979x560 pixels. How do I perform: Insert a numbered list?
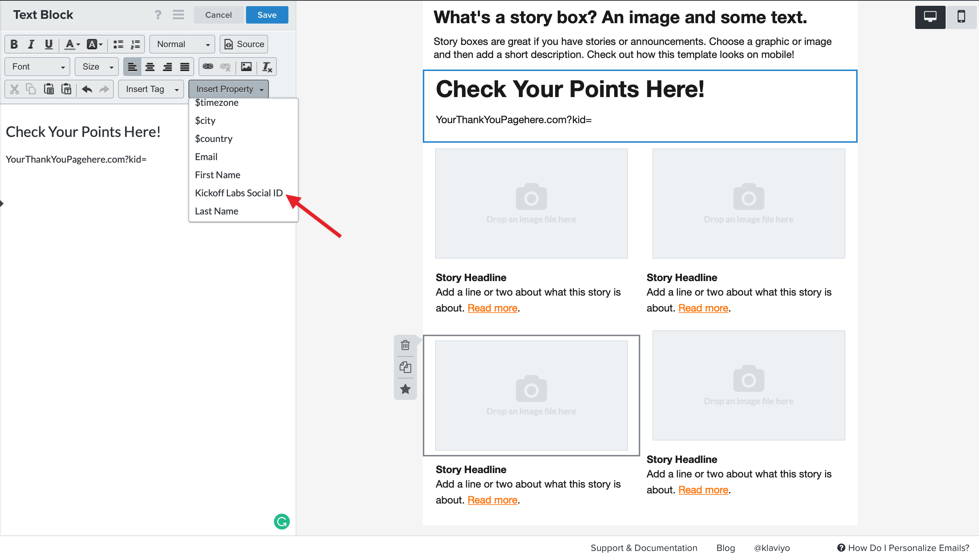136,44
